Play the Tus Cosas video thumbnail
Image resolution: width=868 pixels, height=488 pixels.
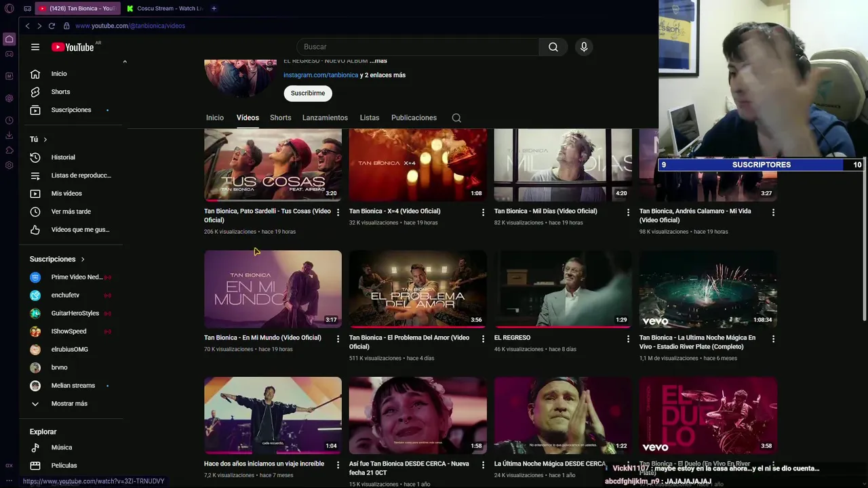pyautogui.click(x=273, y=165)
